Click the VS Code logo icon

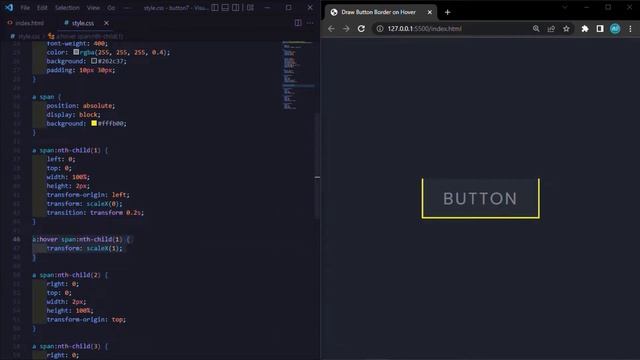[x=9, y=7]
